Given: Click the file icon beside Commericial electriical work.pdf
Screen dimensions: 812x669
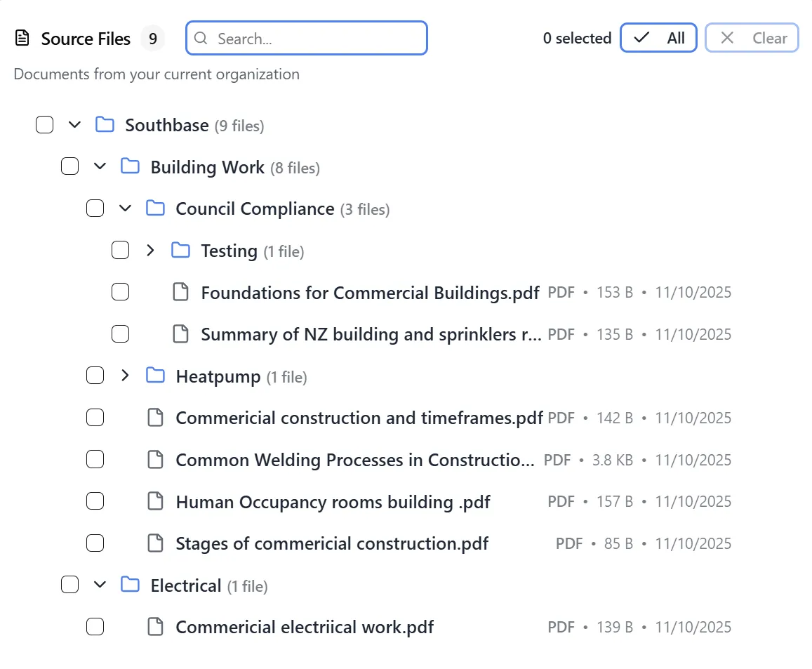Looking at the screenshot, I should point(155,626).
